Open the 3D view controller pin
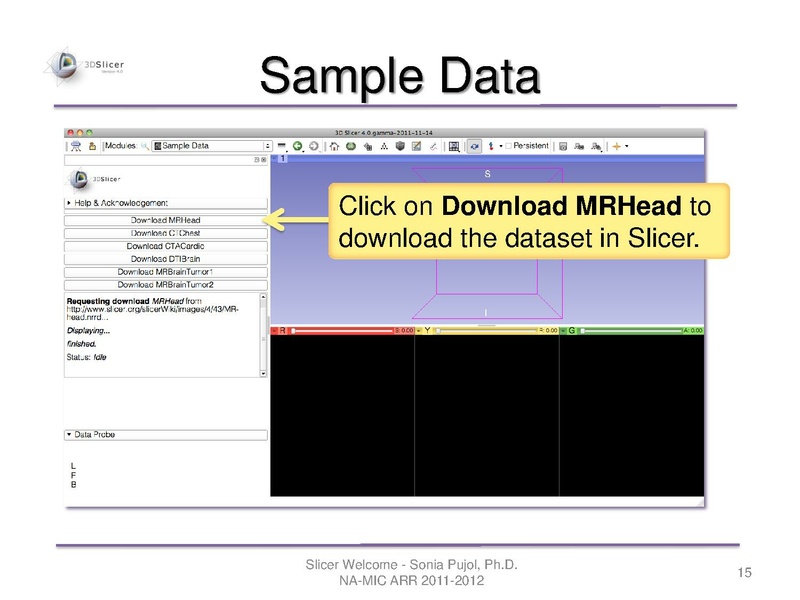The image size is (800, 600). pos(274,159)
